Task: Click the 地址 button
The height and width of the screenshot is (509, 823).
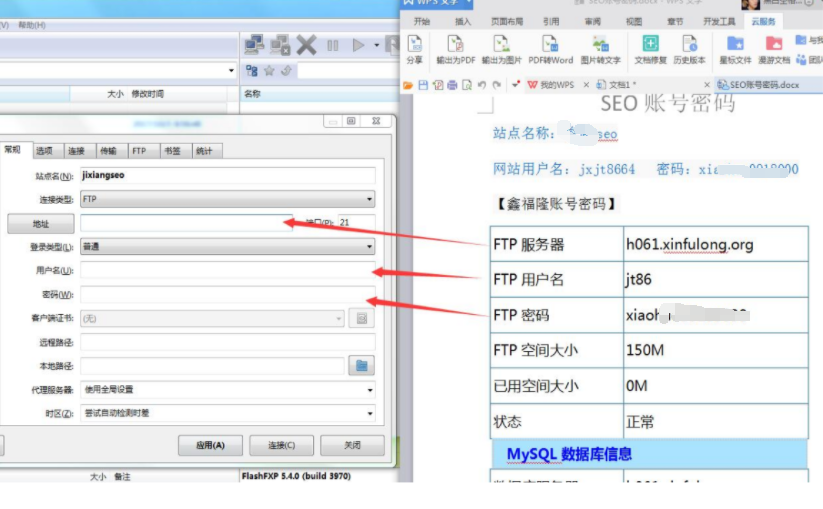Action: point(41,224)
